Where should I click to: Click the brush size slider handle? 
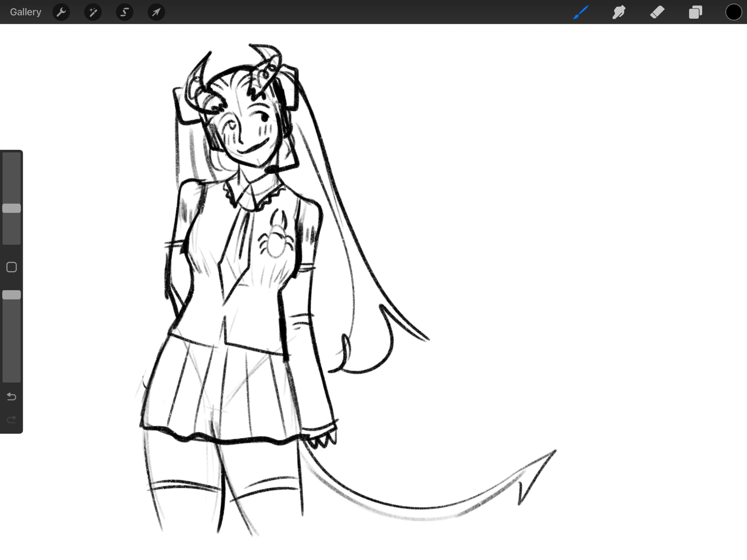pyautogui.click(x=12, y=208)
